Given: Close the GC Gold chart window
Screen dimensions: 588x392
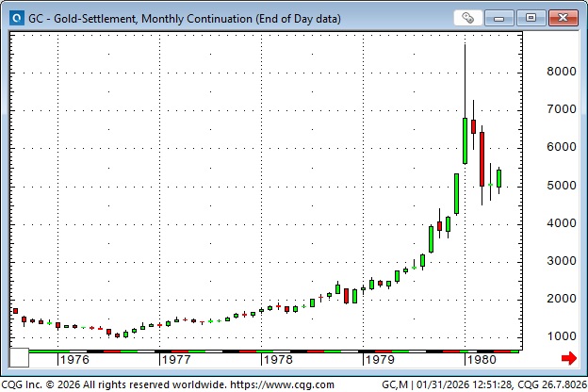Looking at the screenshot, I should tap(563, 17).
